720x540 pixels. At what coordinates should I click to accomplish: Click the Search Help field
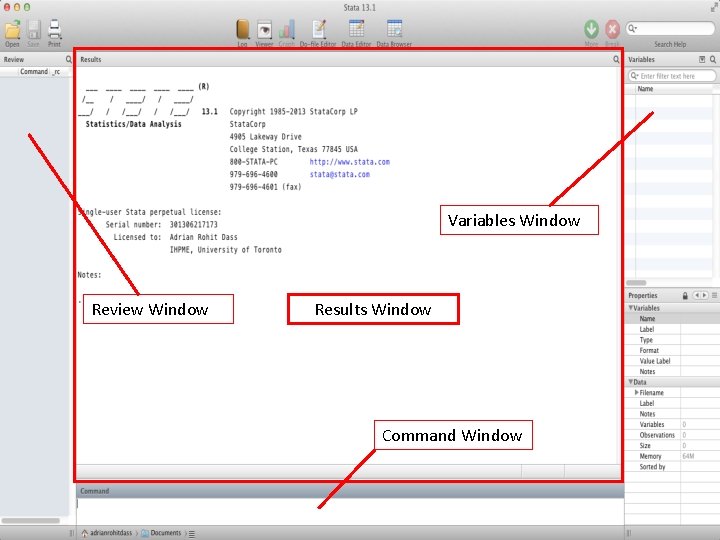670,28
